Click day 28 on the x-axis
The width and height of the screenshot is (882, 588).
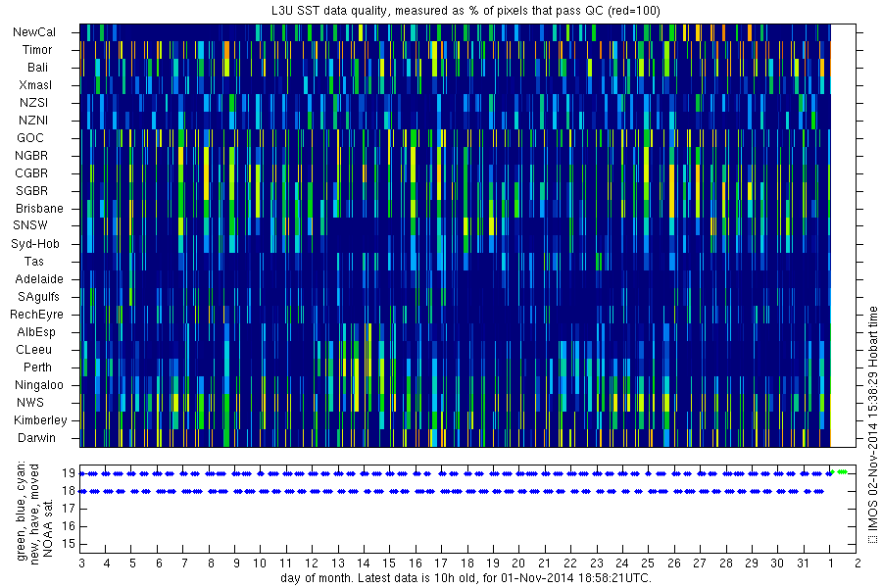click(x=725, y=563)
